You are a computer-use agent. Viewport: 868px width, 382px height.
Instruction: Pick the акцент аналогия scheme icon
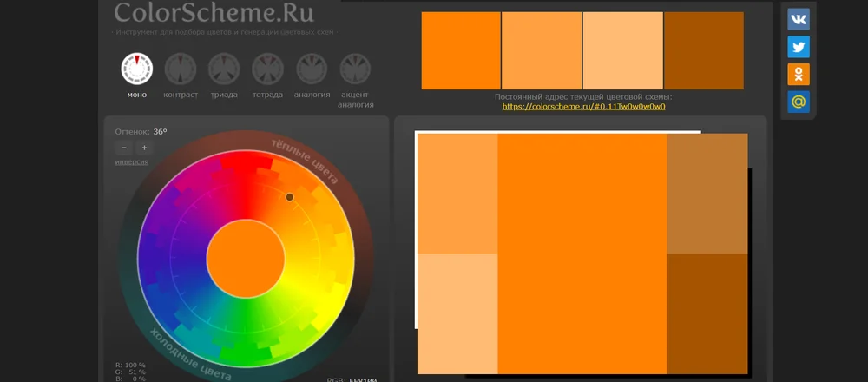[355, 68]
